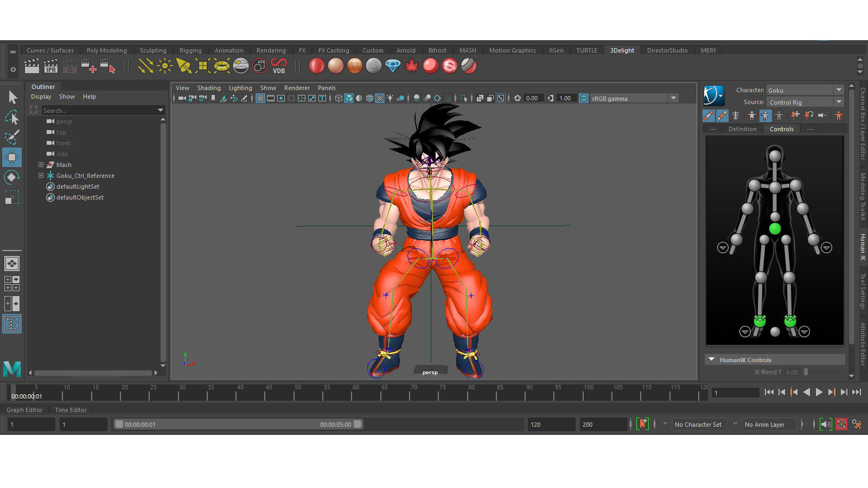Viewport: 868px width, 488px height.
Task: Click the point light sun shelf icon
Action: [165, 66]
